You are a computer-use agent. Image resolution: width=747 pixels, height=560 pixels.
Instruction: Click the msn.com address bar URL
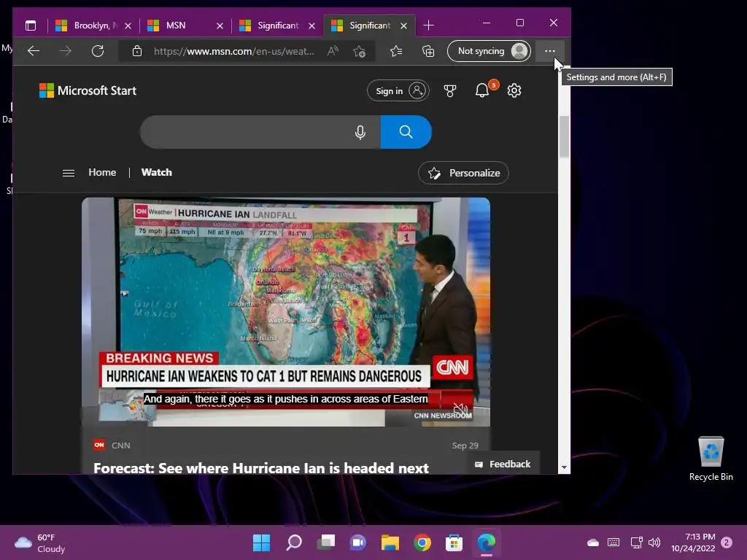234,51
